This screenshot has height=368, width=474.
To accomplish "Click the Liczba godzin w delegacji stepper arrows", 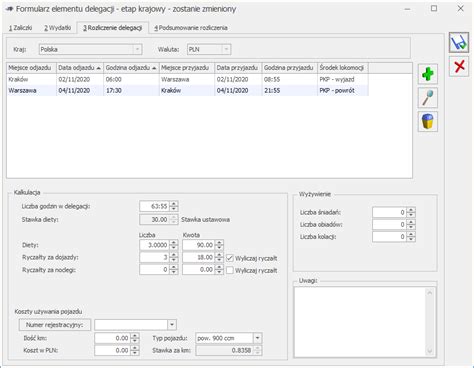I will [174, 206].
